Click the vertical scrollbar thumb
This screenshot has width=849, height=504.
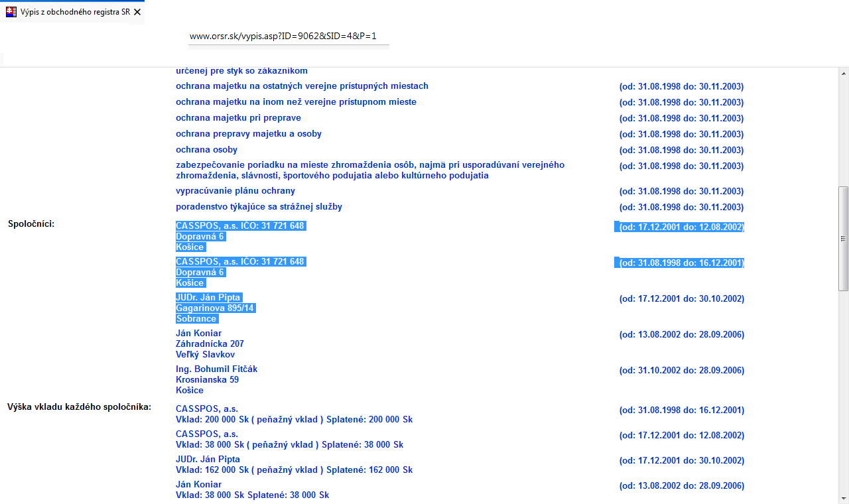pos(843,239)
